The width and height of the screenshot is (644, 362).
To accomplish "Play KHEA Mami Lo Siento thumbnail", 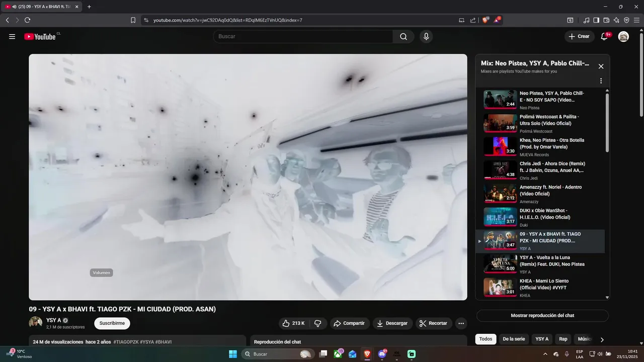I will pos(500,288).
